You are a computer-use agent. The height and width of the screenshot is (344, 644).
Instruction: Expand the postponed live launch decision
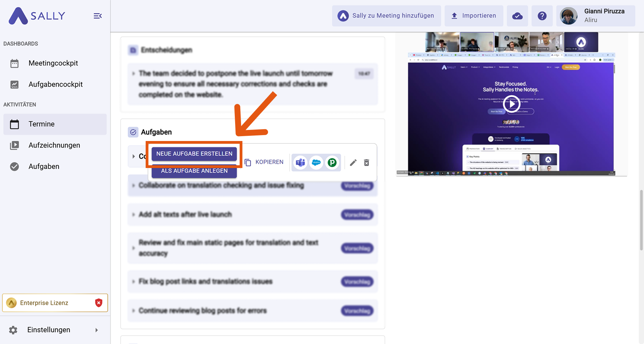click(134, 73)
